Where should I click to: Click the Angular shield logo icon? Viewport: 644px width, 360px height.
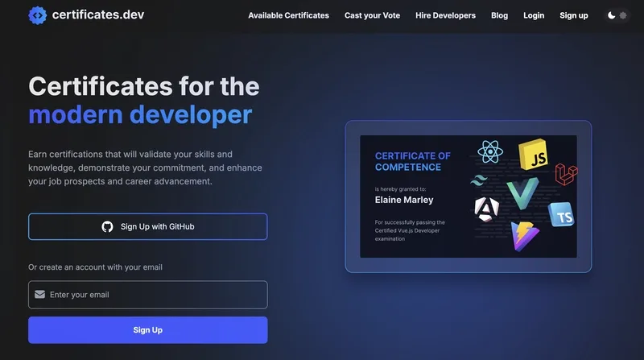tap(487, 209)
